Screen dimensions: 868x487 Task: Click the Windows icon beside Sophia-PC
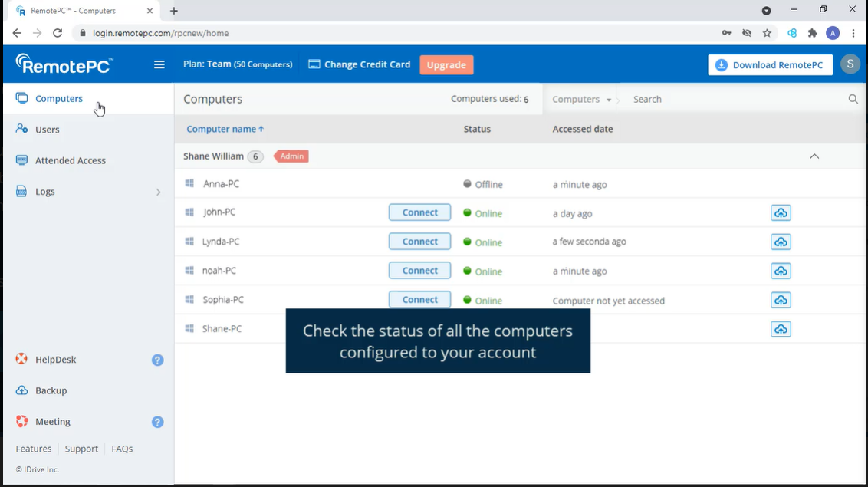[x=189, y=299]
